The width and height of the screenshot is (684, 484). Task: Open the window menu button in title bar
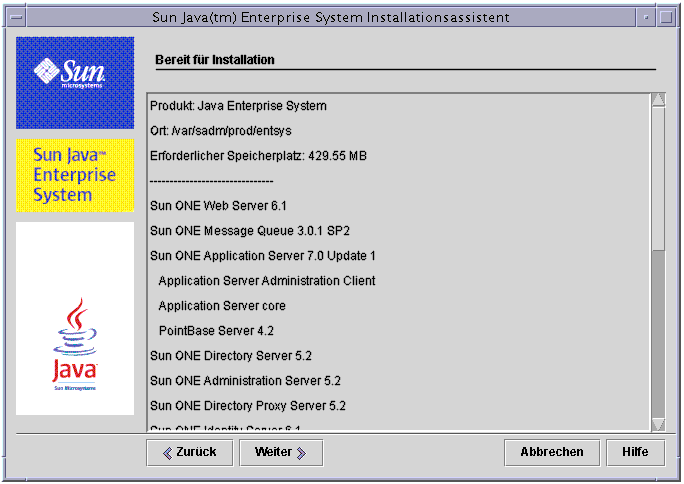[17, 17]
